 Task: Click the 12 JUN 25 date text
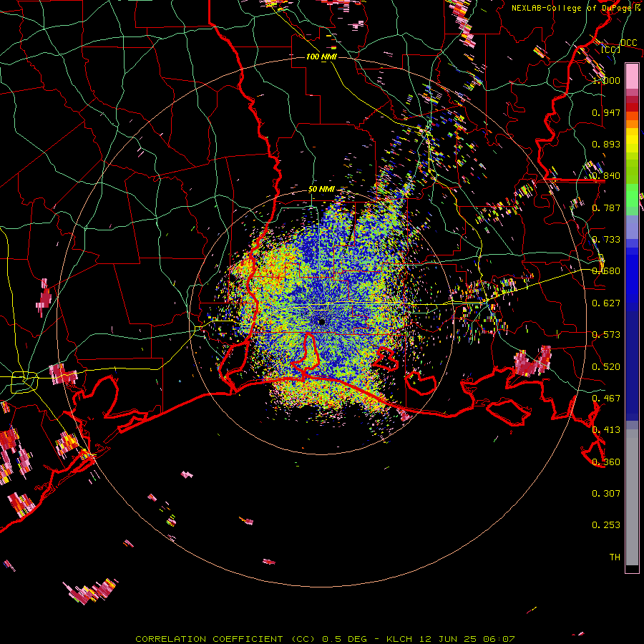(x=447, y=639)
